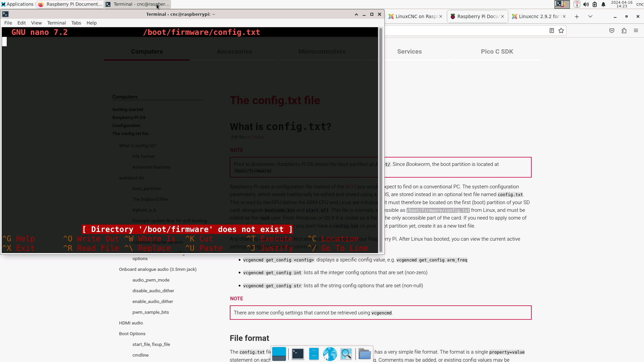Open start_file, fixup_file sidebar link

pos(151,345)
